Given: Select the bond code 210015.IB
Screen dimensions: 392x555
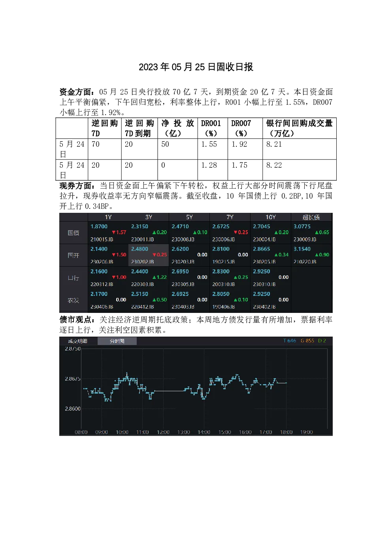Looking at the screenshot, I should pyautogui.click(x=102, y=239).
